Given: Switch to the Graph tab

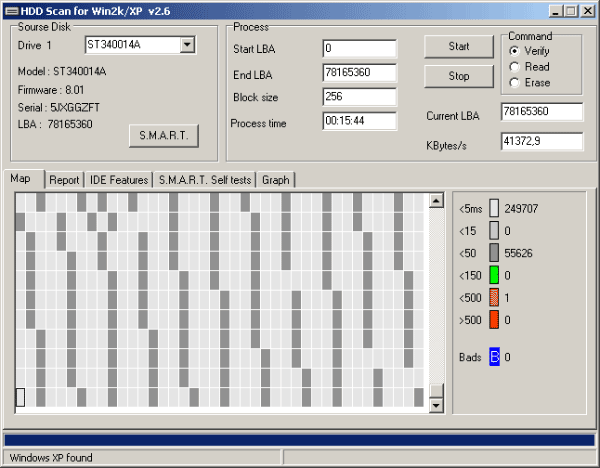Looking at the screenshot, I should coord(276,180).
